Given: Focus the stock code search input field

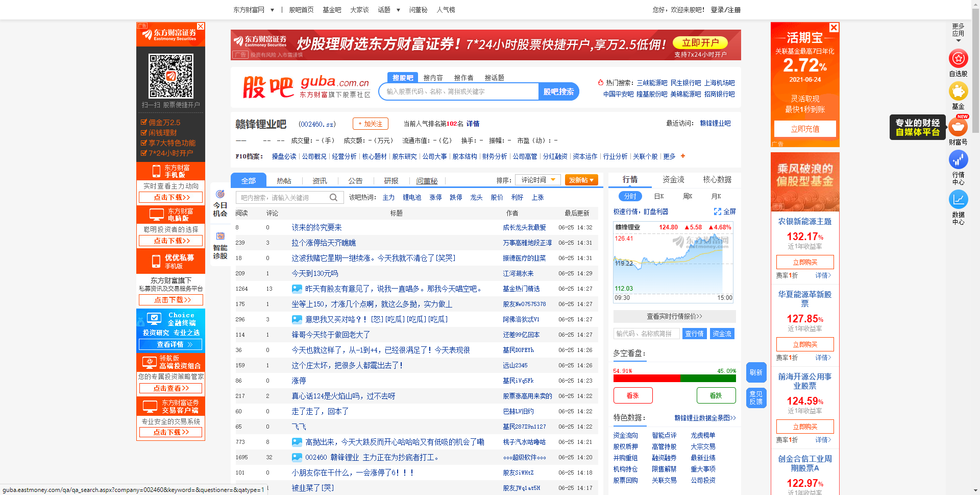Looking at the screenshot, I should 459,92.
